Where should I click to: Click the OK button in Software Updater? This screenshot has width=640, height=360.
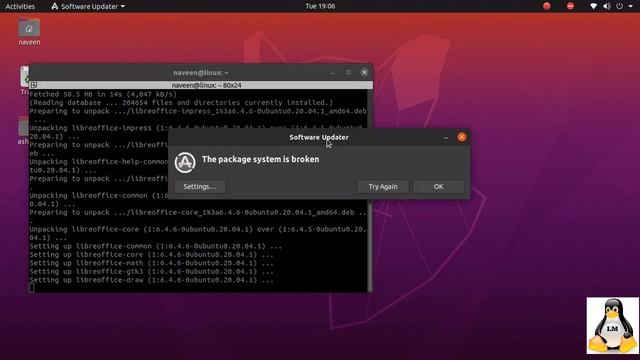(x=438, y=187)
